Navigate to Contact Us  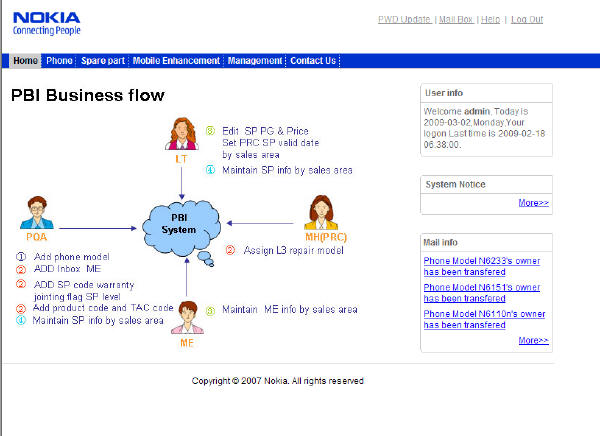point(313,61)
